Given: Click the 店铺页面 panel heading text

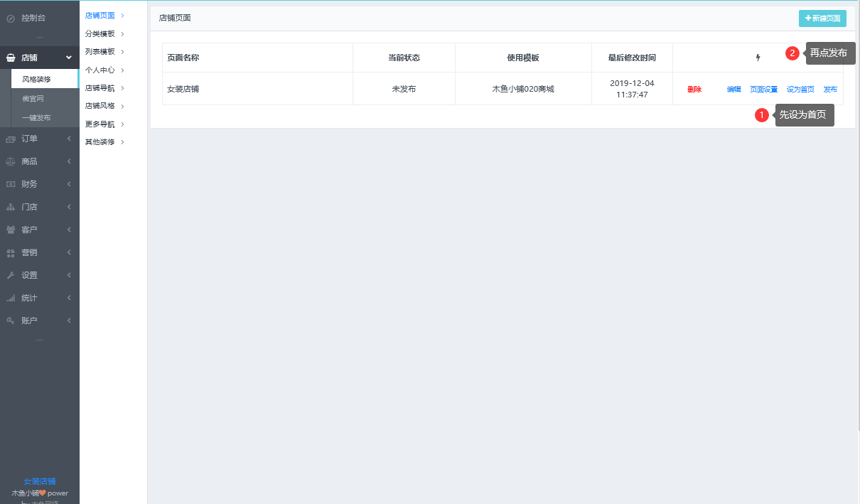Looking at the screenshot, I should pyautogui.click(x=175, y=18).
